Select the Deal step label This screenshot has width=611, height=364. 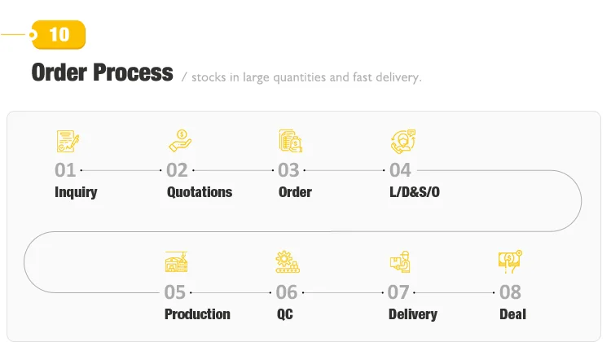(512, 314)
